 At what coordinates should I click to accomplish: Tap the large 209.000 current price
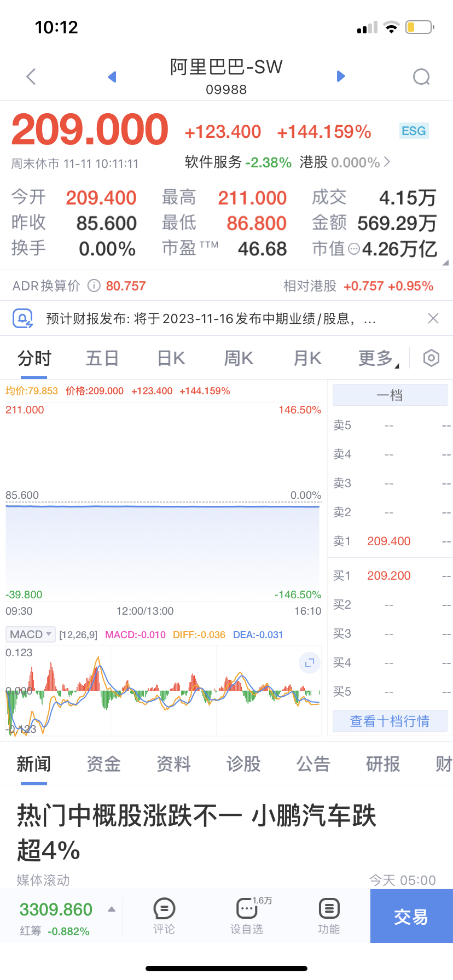tap(90, 130)
